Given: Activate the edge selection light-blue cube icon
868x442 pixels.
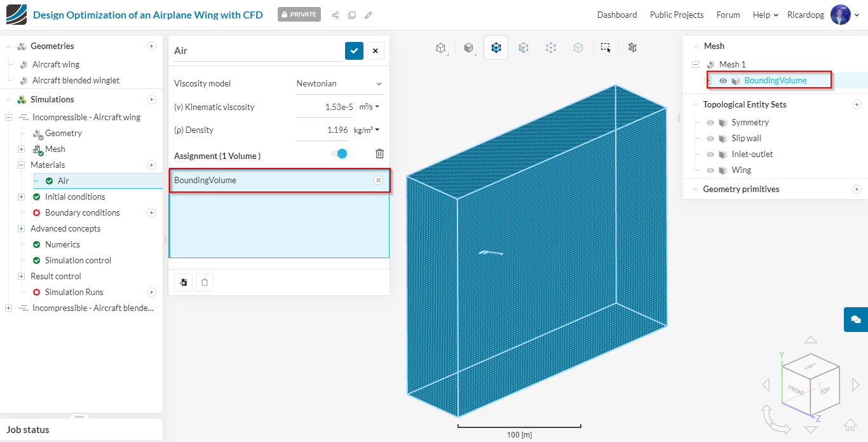Looking at the screenshot, I should coord(578,48).
